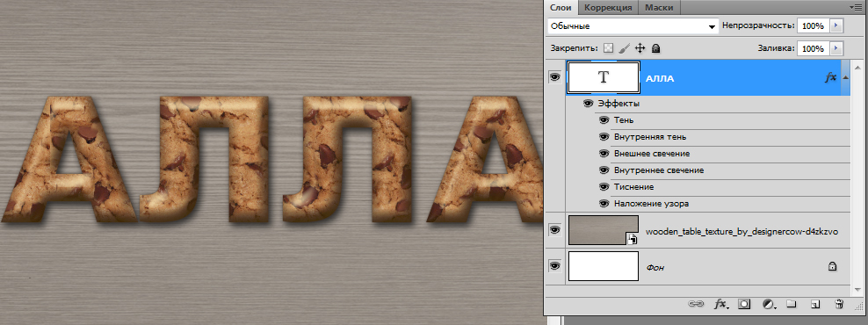Collapse the АЛЛА layer effects list
Screen dimensions: 868x325
pos(845,78)
